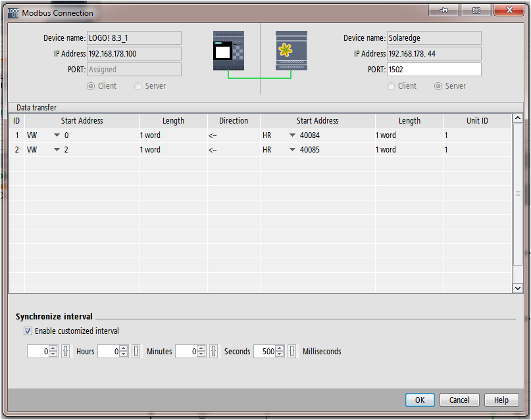Click remote Length cell "1 word" in row 2
This screenshot has width=531, height=420.
[409, 149]
